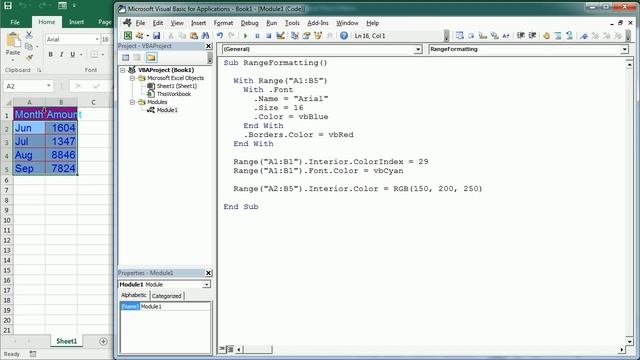This screenshot has width=640, height=360.
Task: Click the Insert UserForm toolbar icon
Action: tap(139, 36)
